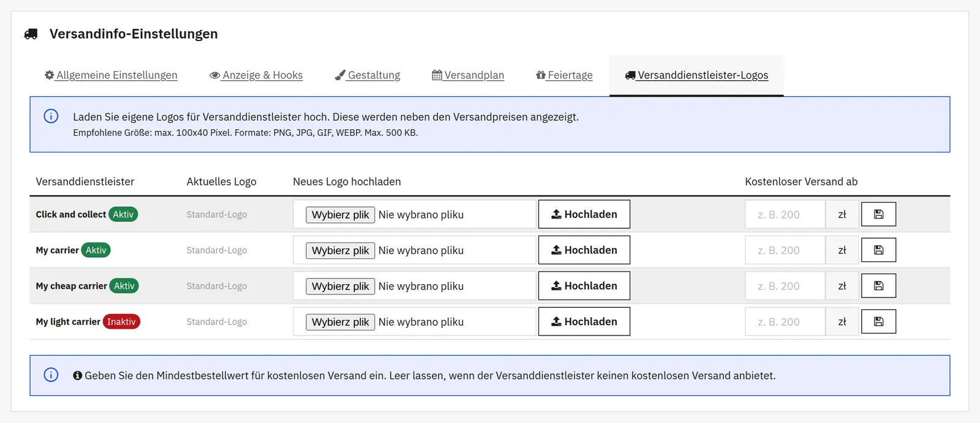Image resolution: width=980 pixels, height=423 pixels.
Task: Click Hochladen for My light carrier
Action: pyautogui.click(x=584, y=321)
